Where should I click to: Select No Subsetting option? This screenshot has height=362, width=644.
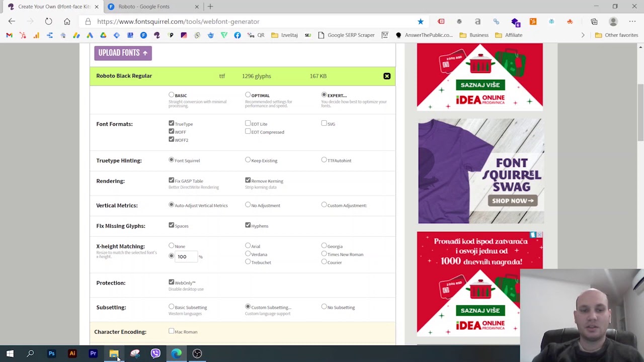click(324, 307)
